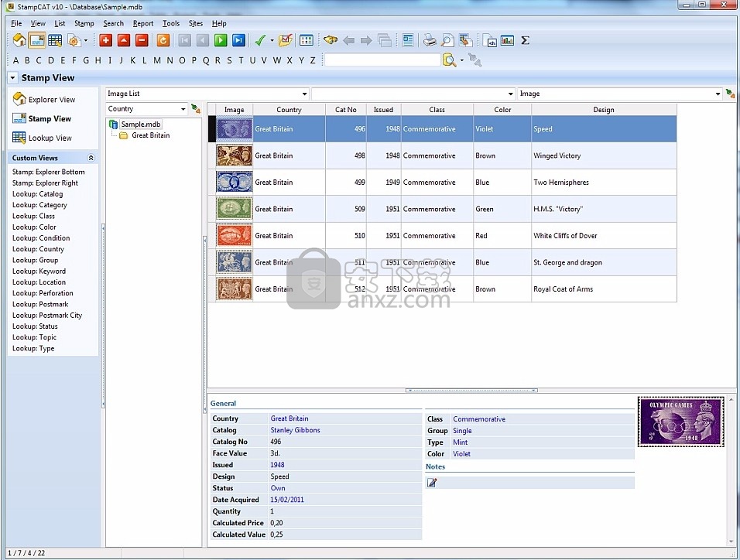Expand the Stamp View header arrow
This screenshot has height=560, width=740.
click(12, 78)
